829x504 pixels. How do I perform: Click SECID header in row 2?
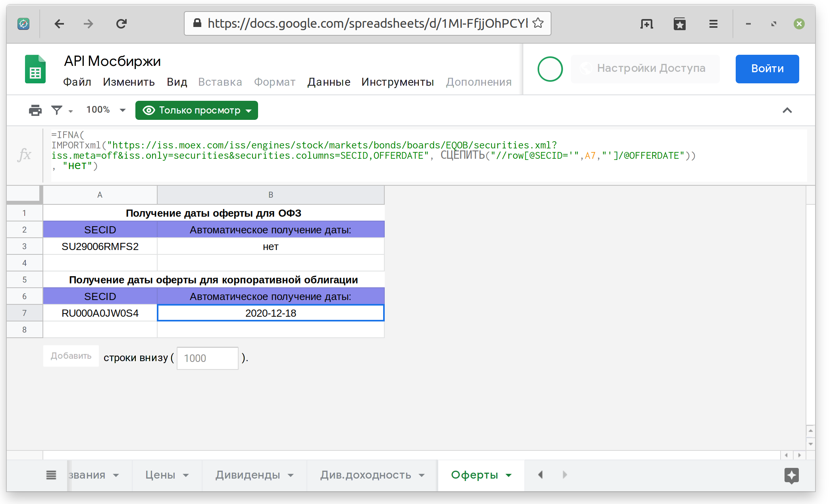point(100,230)
